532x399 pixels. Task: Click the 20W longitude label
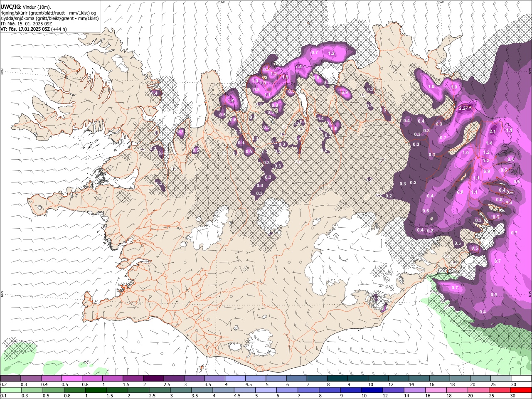pyautogui.click(x=221, y=2)
